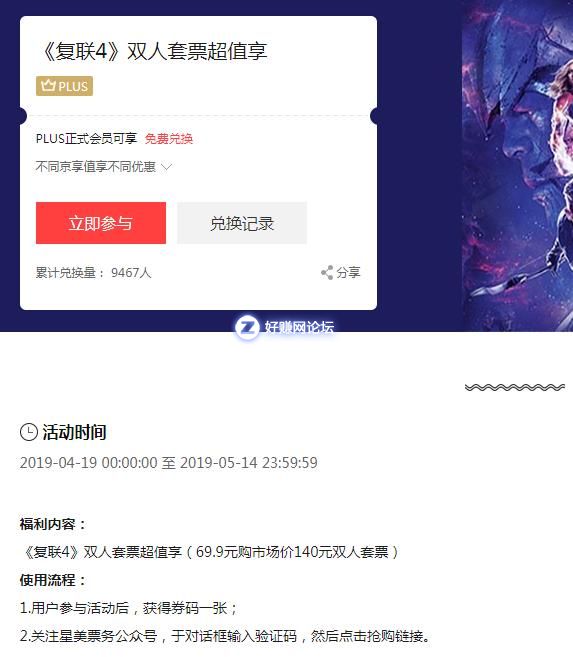
Task: Click the 好赚网论坛 watermark text
Action: 299,327
